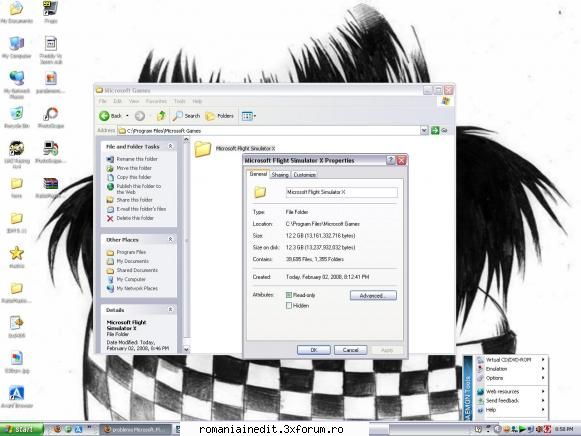
Task: Click Delete this folder with red X
Action: [x=135, y=218]
